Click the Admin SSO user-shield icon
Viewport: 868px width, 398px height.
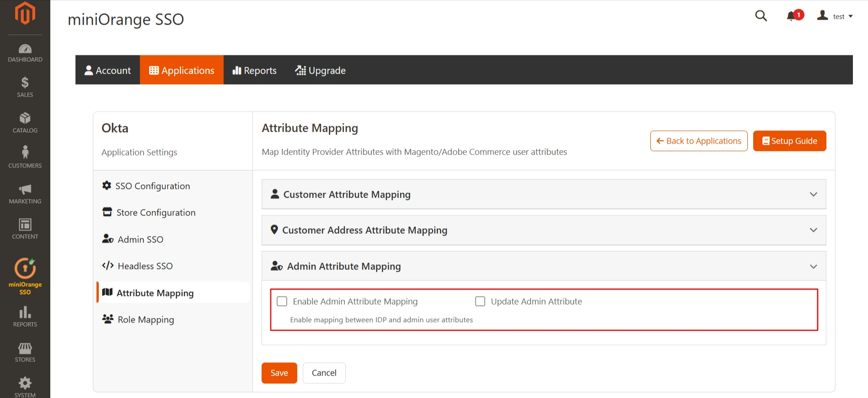pyautogui.click(x=108, y=239)
